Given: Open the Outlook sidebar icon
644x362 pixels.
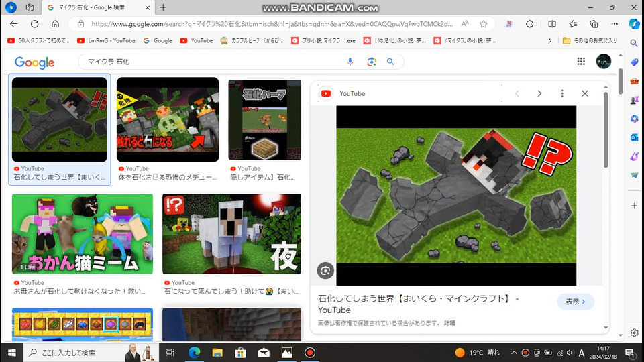Looking at the screenshot, I should tap(634, 137).
